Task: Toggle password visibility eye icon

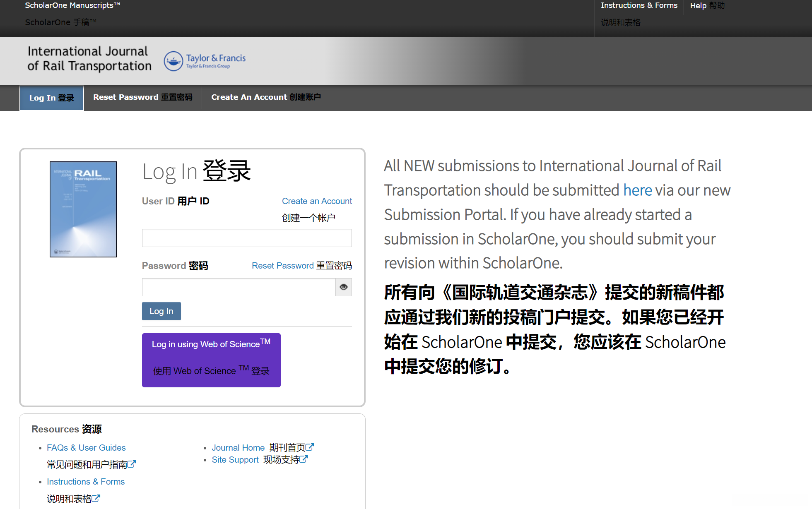Action: point(343,287)
